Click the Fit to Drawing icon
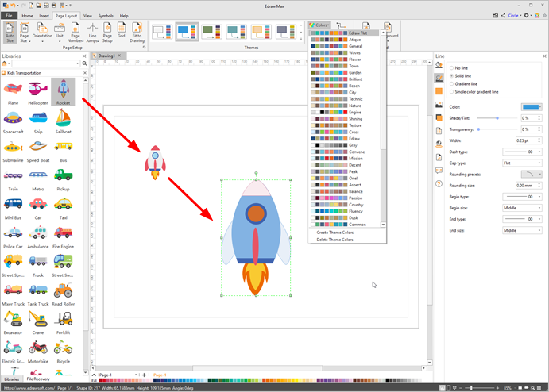549x392 pixels. [x=137, y=32]
